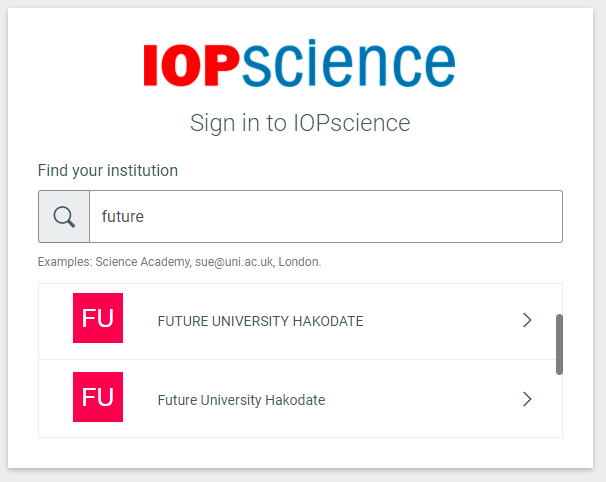
Task: Click the IOPscience logo at the top
Action: coord(300,63)
